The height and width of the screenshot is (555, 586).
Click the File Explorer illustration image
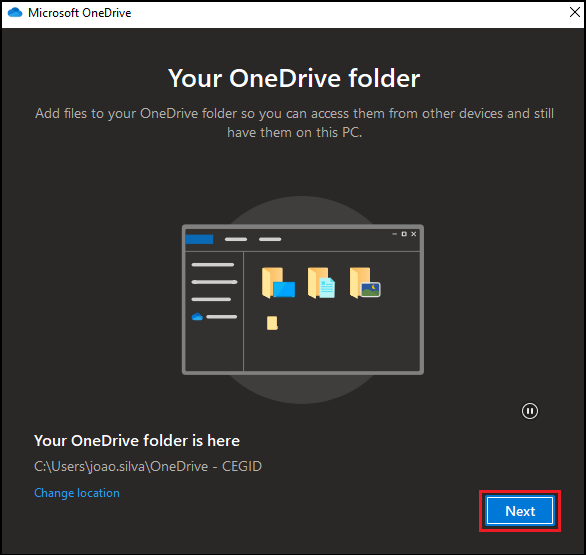[303, 299]
